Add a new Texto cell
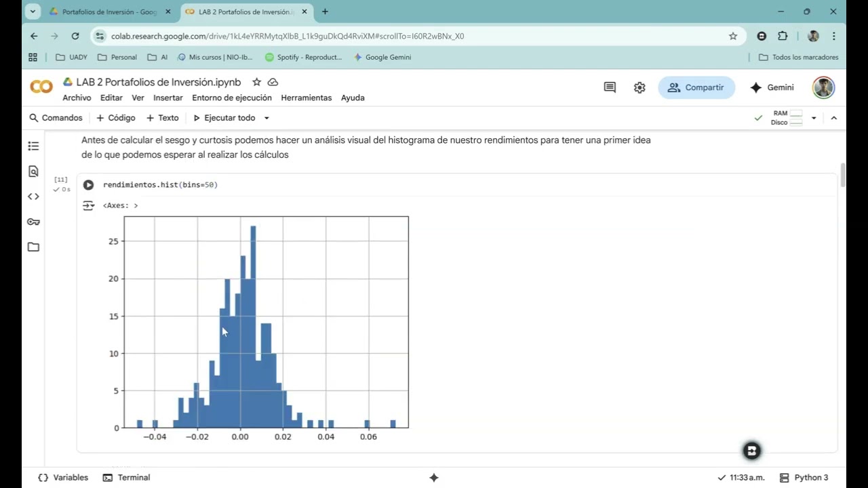The height and width of the screenshot is (488, 868). [163, 118]
